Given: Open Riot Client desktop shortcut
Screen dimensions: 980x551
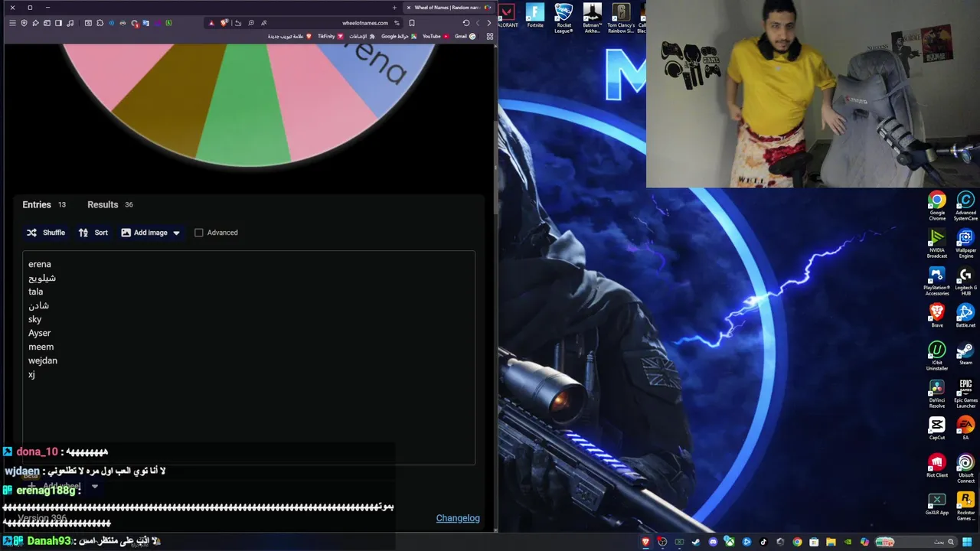Looking at the screenshot, I should (x=937, y=466).
